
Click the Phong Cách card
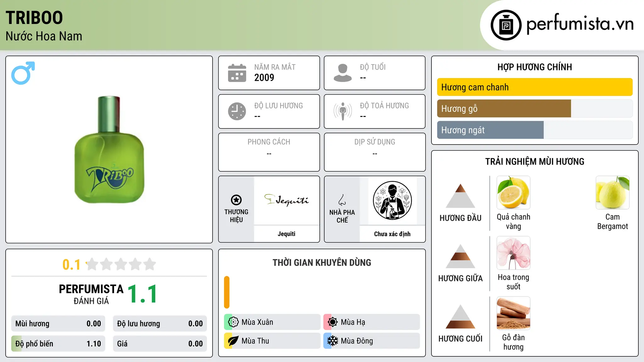tap(269, 152)
